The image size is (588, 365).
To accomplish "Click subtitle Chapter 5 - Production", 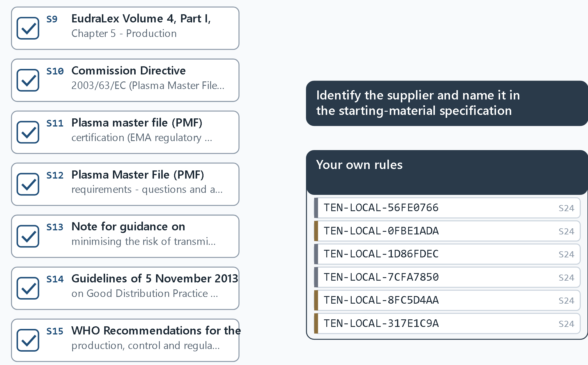I will tap(124, 33).
